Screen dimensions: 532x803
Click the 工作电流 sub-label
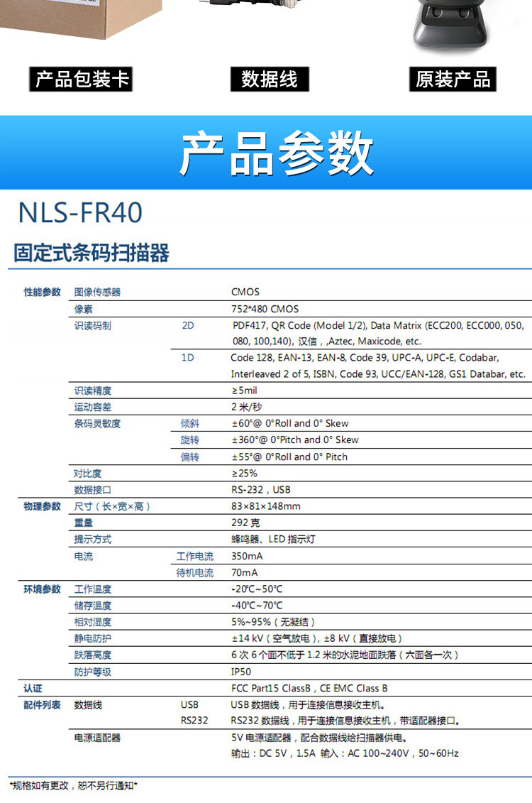pyautogui.click(x=195, y=556)
